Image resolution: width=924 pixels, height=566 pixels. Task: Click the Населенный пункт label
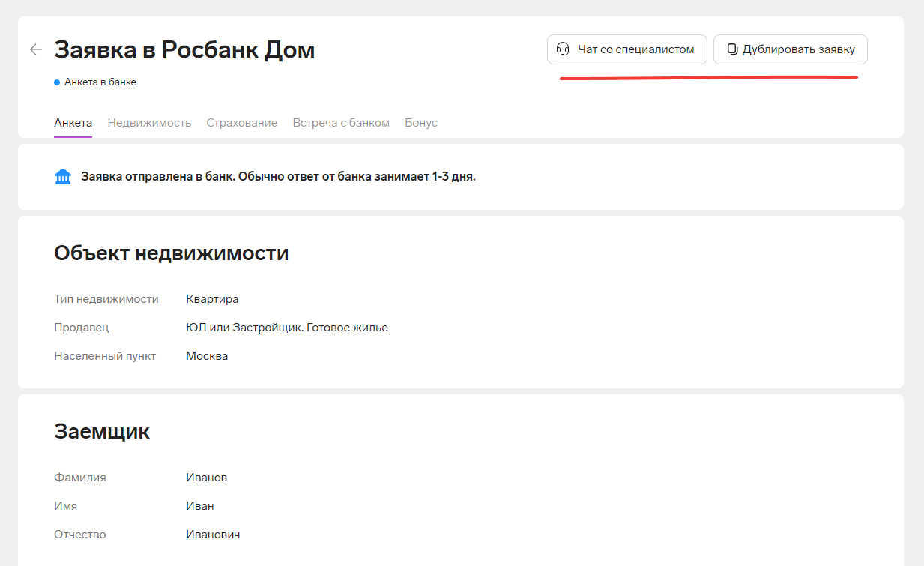[105, 356]
